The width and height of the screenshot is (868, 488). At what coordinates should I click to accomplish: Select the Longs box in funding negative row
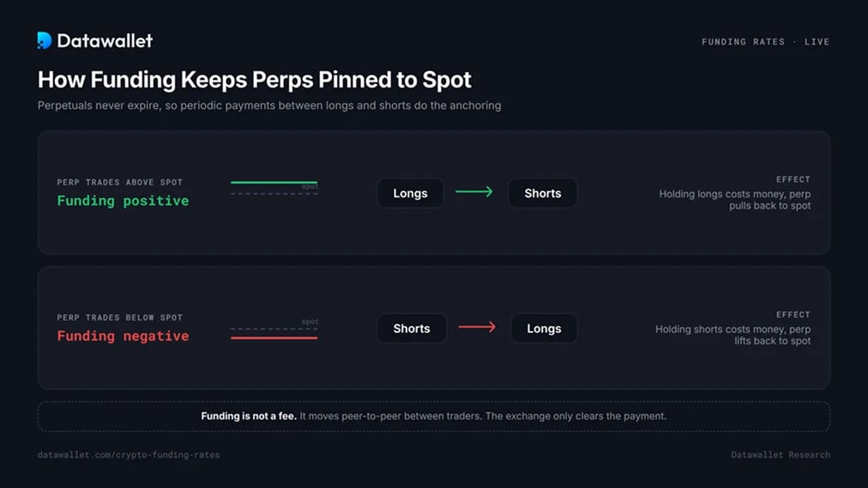(544, 328)
